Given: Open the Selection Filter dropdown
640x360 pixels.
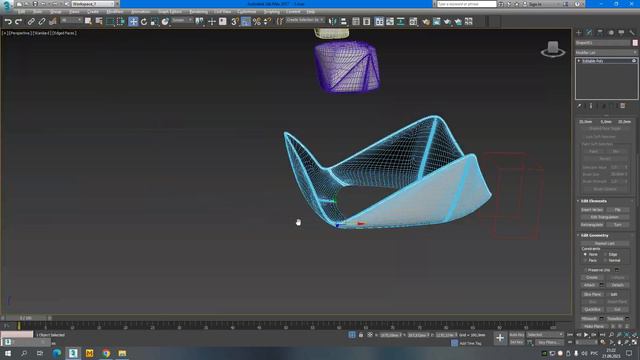Looking at the screenshot, I should coord(71,20).
